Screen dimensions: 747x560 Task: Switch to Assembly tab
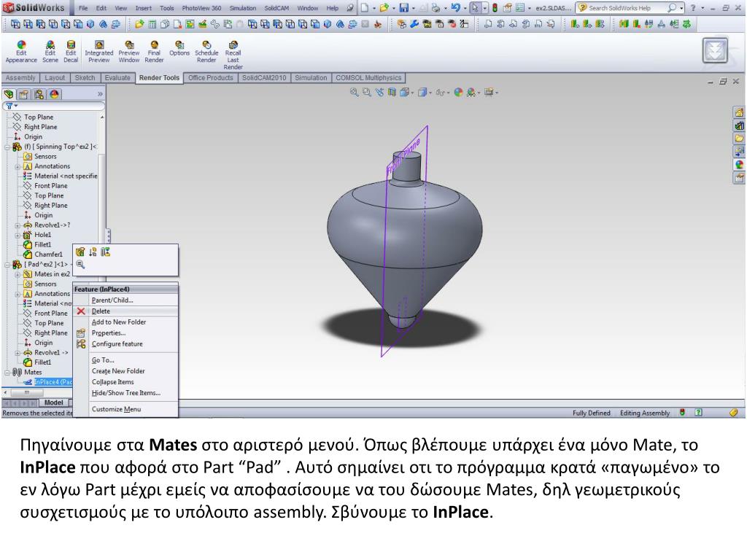pyautogui.click(x=20, y=77)
